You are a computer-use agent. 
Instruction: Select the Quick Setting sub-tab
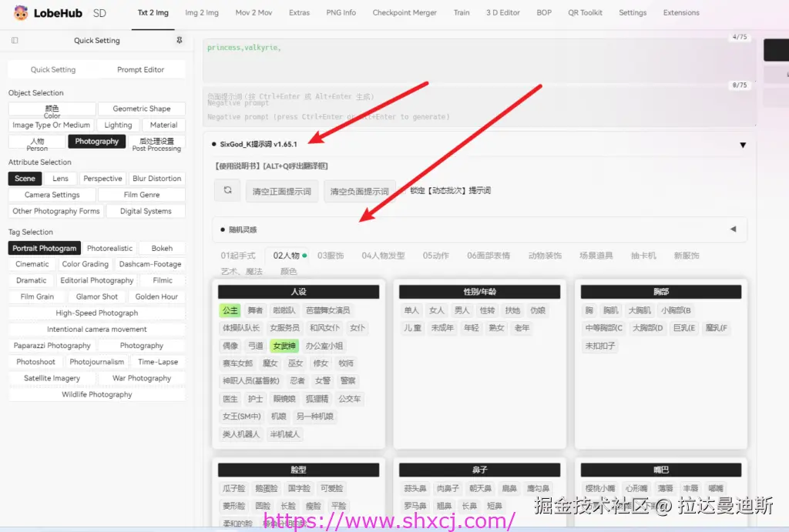pyautogui.click(x=53, y=69)
